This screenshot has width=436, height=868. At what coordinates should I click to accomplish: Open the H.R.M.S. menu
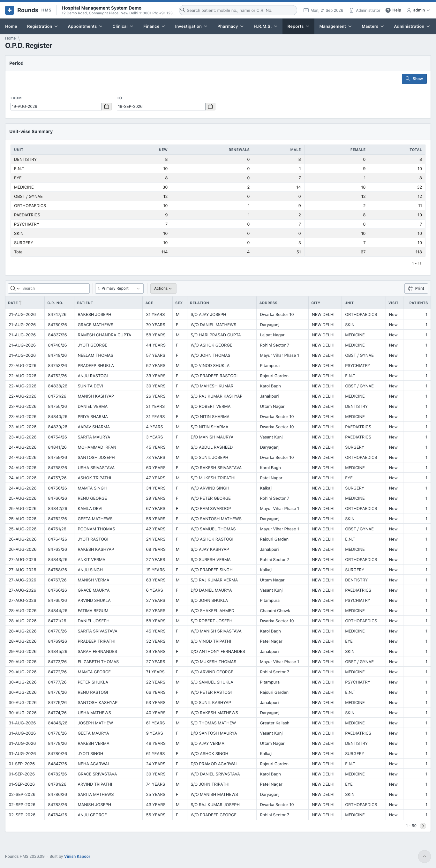tap(265, 26)
